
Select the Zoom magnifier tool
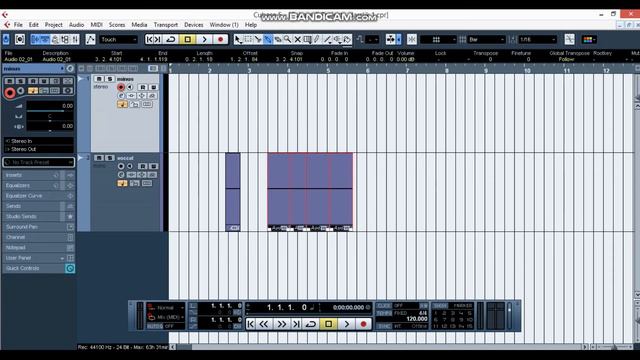coord(288,40)
